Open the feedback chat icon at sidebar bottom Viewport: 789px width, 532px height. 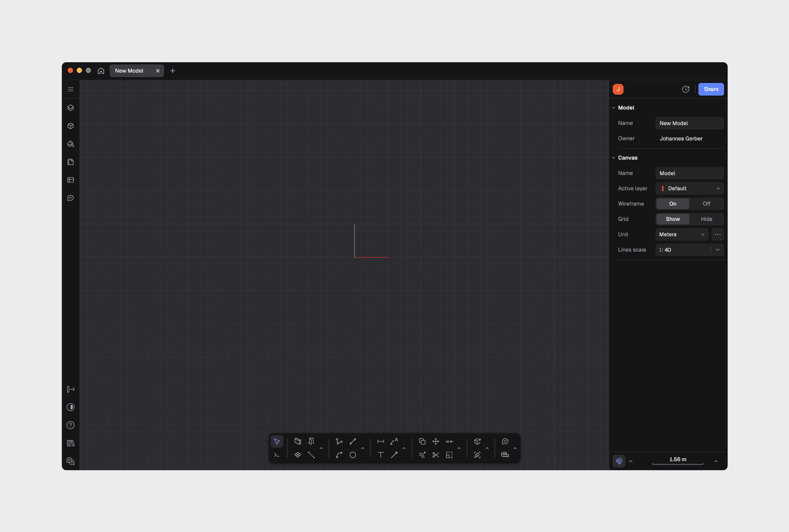[70, 461]
